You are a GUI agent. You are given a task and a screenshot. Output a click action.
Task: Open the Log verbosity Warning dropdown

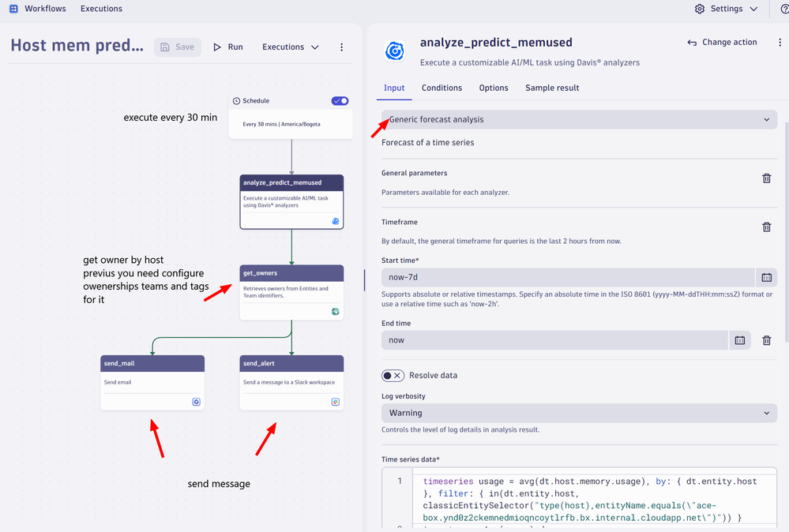pos(579,413)
